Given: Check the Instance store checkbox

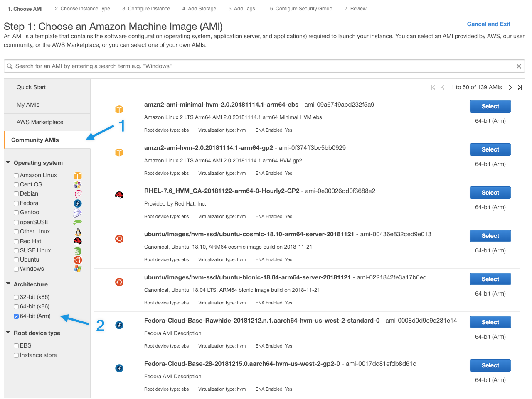Looking at the screenshot, I should (16, 355).
